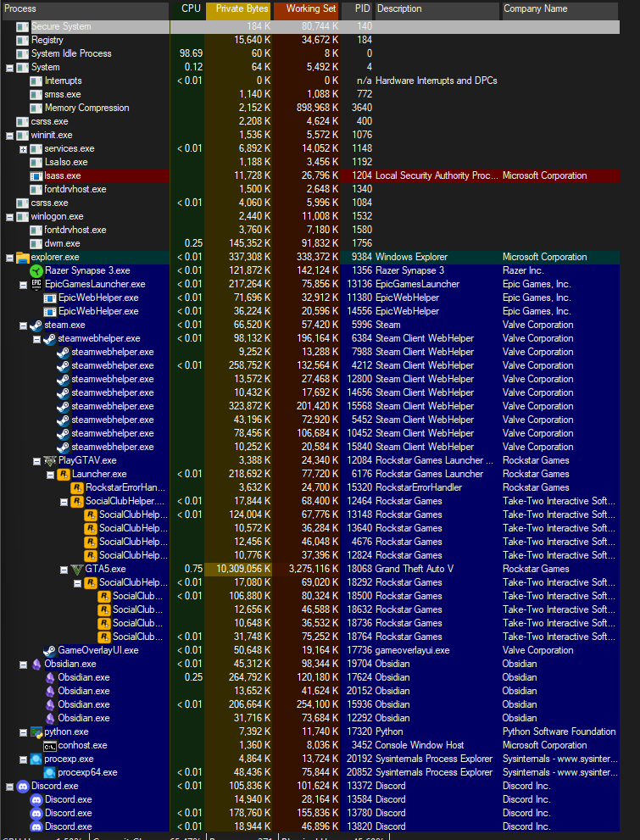The height and width of the screenshot is (840, 640).
Task: Click 'Console Window Host' description
Action: pos(420,745)
